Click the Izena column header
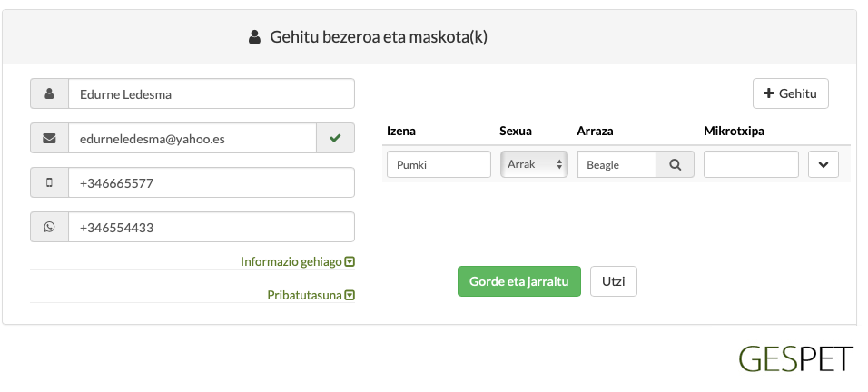 pos(401,131)
